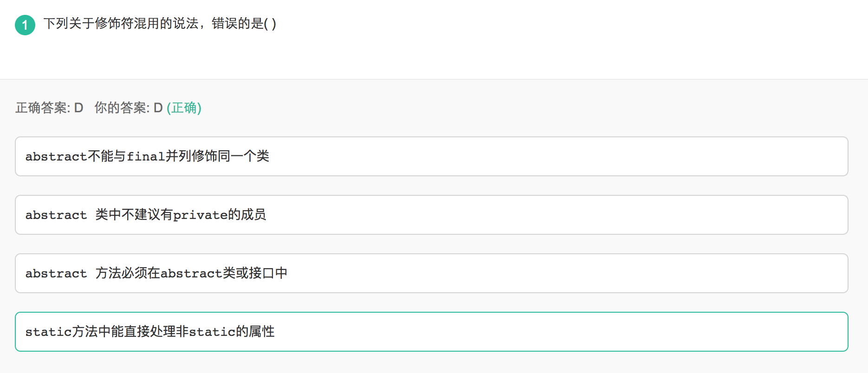Click the 正确答案: D label

coord(49,108)
